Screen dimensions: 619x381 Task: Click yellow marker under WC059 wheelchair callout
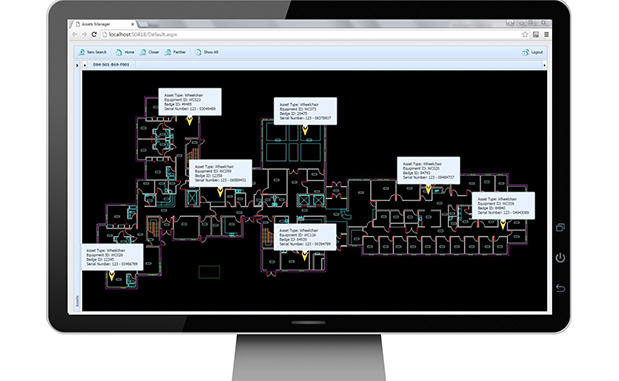pos(220,192)
